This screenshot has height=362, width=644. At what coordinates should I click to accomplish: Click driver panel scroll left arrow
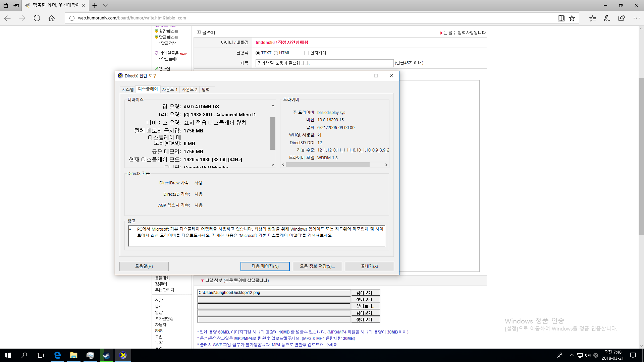(283, 165)
